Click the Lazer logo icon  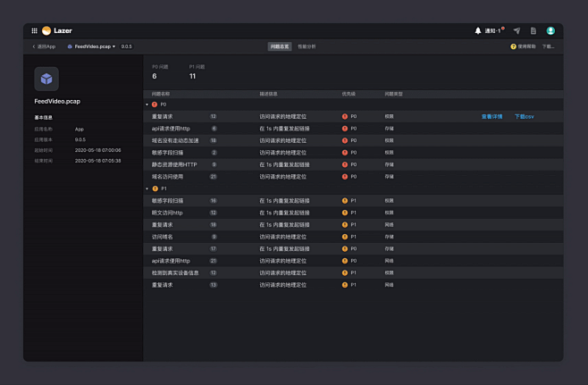pos(46,30)
